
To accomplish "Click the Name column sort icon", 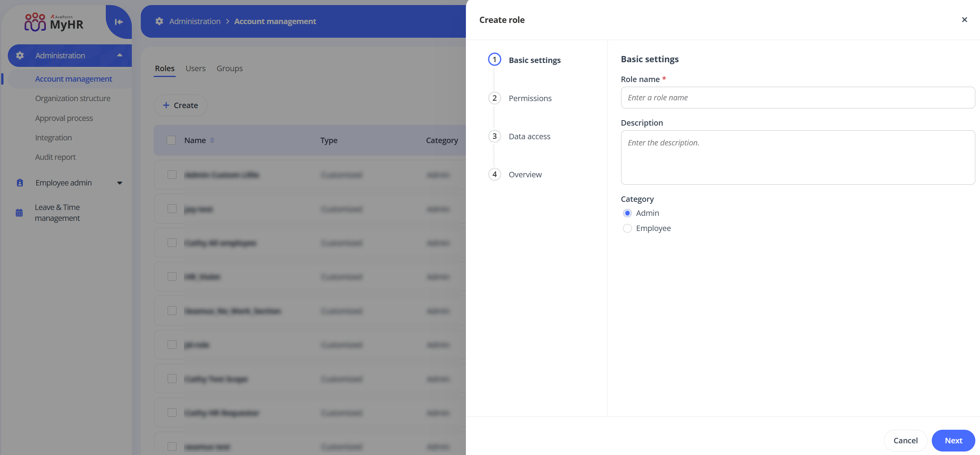I will pos(212,140).
